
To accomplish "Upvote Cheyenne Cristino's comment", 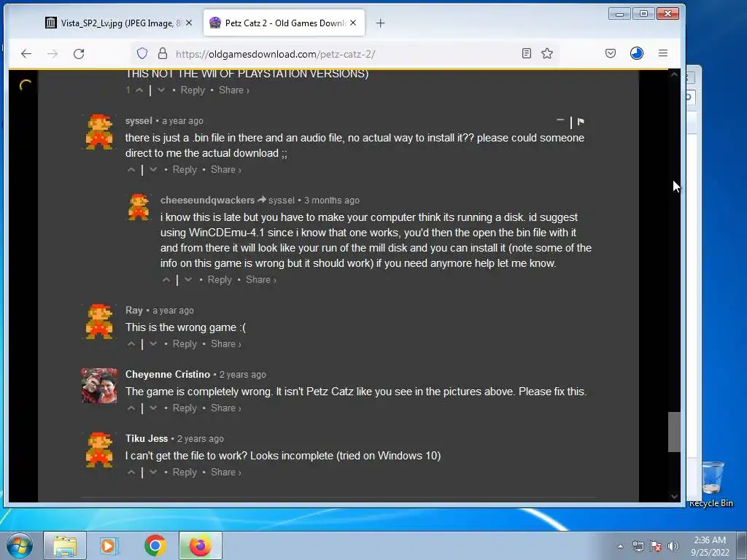I will pyautogui.click(x=131, y=408).
